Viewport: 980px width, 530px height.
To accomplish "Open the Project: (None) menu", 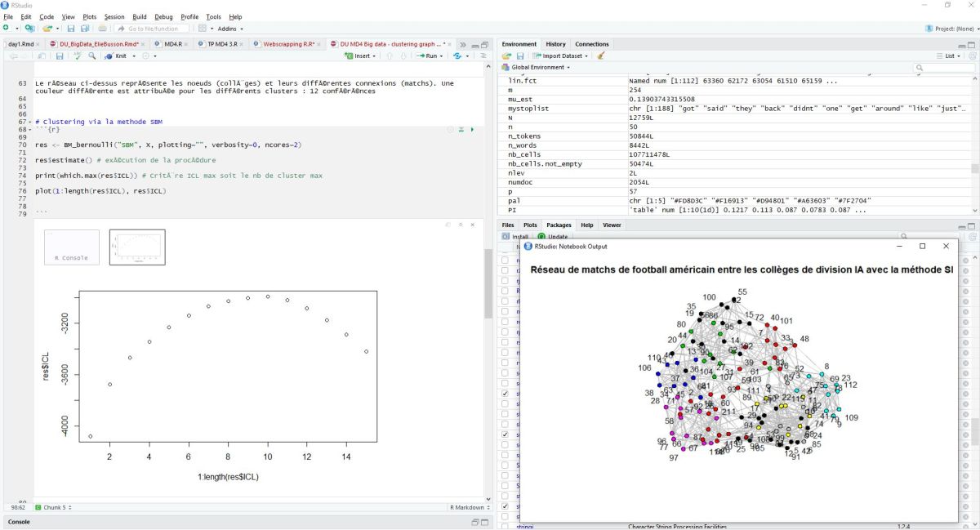I will [951, 29].
